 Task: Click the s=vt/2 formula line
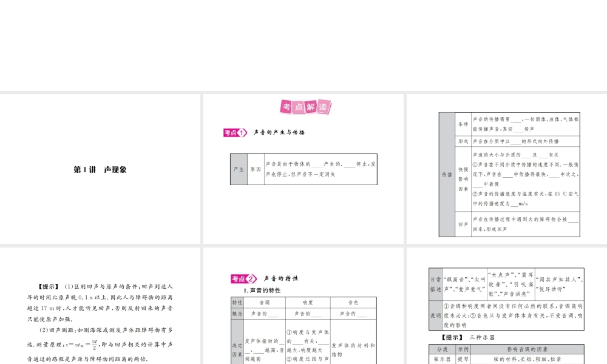100,344
